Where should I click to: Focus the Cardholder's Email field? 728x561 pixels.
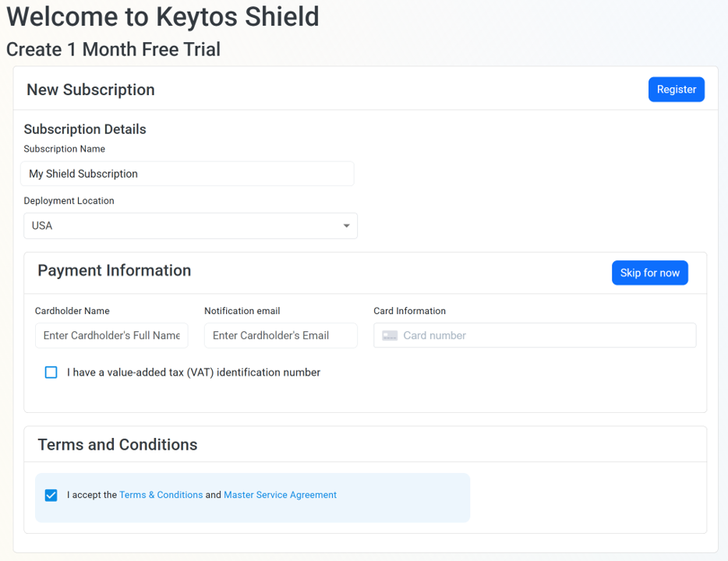point(281,336)
